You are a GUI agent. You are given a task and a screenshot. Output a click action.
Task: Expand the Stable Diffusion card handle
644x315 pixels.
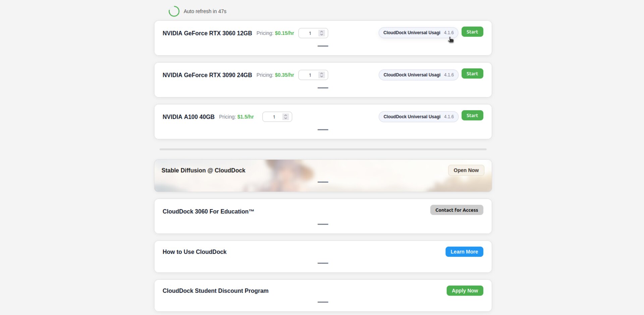[x=323, y=182]
